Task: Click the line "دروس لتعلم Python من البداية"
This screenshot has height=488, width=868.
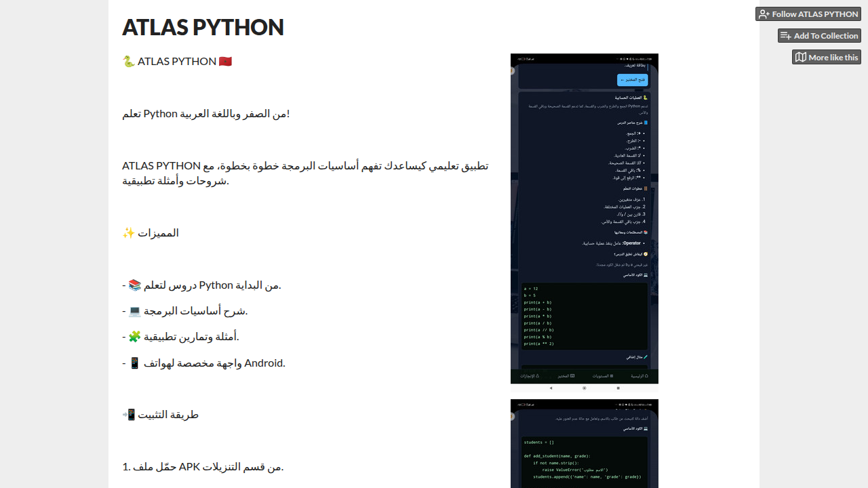Action: click(x=201, y=285)
